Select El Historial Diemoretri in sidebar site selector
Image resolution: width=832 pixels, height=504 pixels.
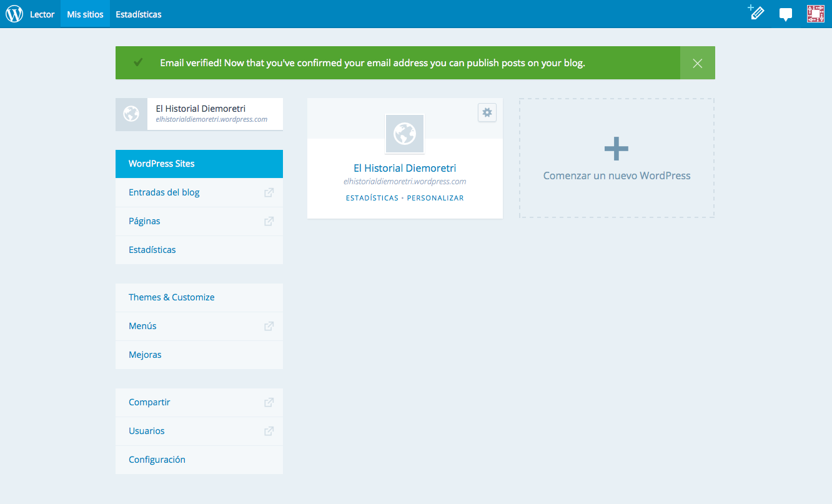(199, 114)
